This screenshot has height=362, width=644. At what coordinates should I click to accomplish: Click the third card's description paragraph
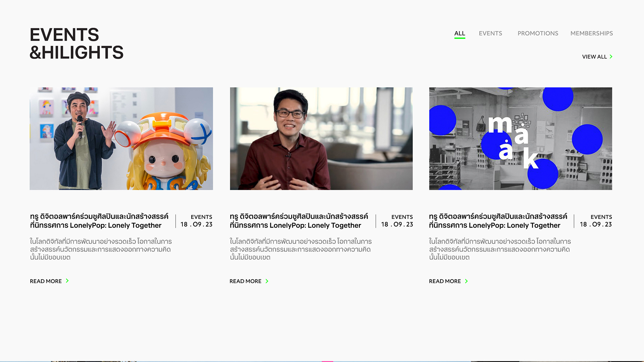tap(500, 249)
